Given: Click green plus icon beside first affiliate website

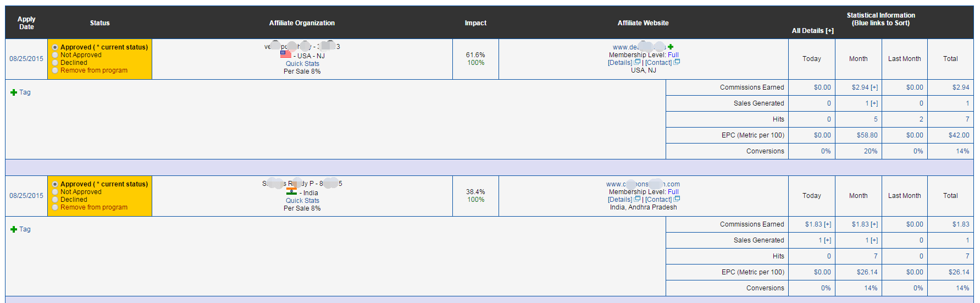Looking at the screenshot, I should pos(671,47).
